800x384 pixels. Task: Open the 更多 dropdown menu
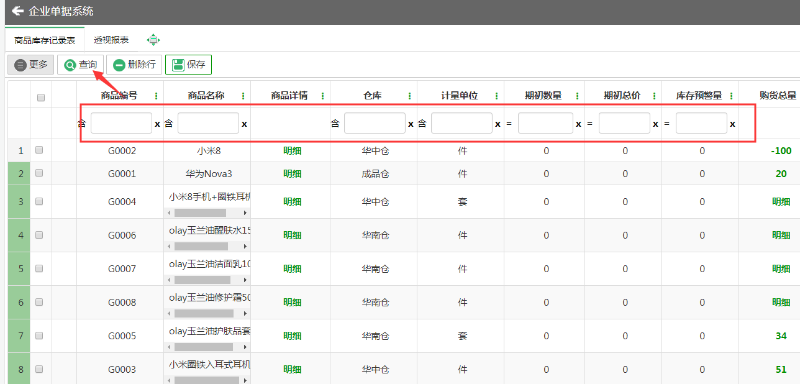tap(31, 65)
